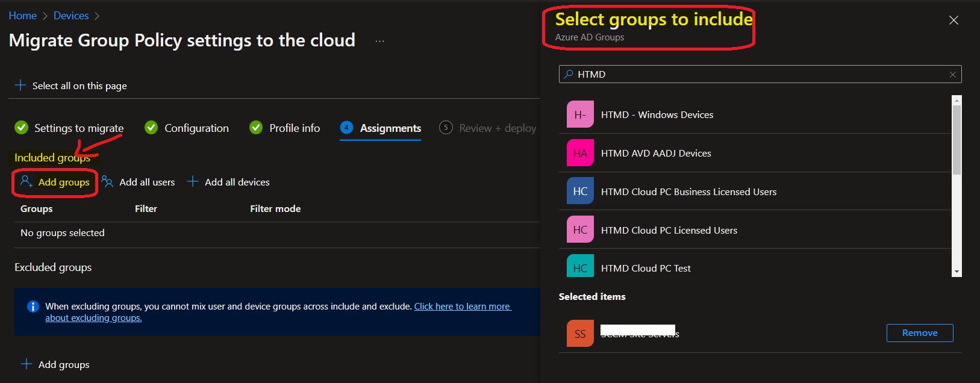Open the ellipsis menu beside the page title
Screen dimensions: 980x383
[x=379, y=41]
